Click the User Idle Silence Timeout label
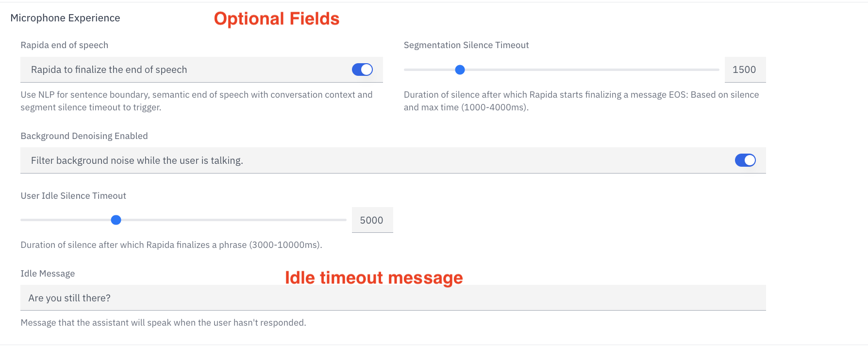This screenshot has width=868, height=349. coord(73,195)
